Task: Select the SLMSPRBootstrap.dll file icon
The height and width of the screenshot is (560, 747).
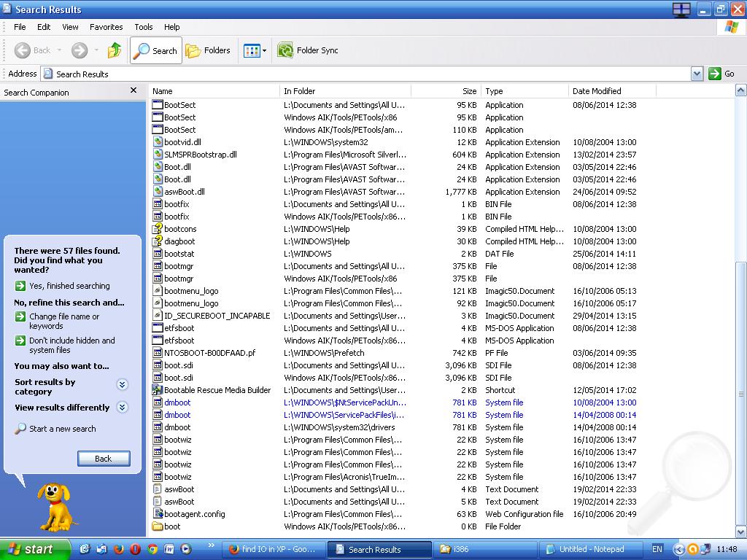Action: click(158, 155)
